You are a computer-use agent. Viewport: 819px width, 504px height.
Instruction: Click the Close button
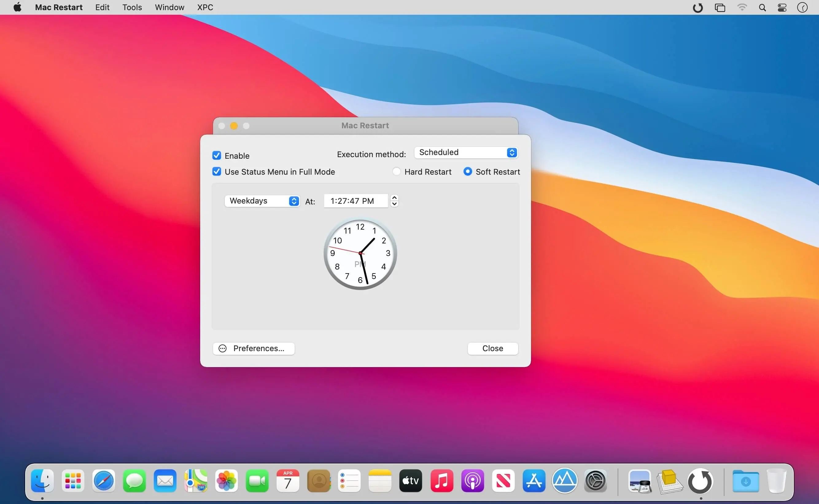click(x=493, y=348)
